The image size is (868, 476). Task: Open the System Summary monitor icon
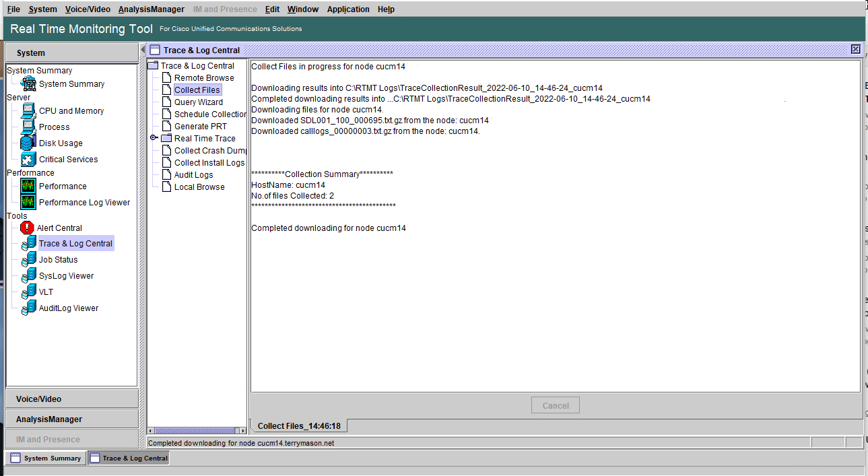coord(28,84)
